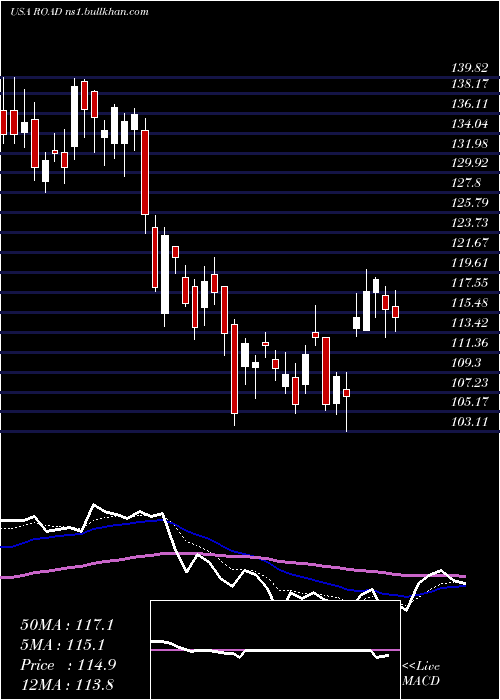Click the 136.11 price axis label
This screenshot has width=500, height=700.
(x=470, y=104)
